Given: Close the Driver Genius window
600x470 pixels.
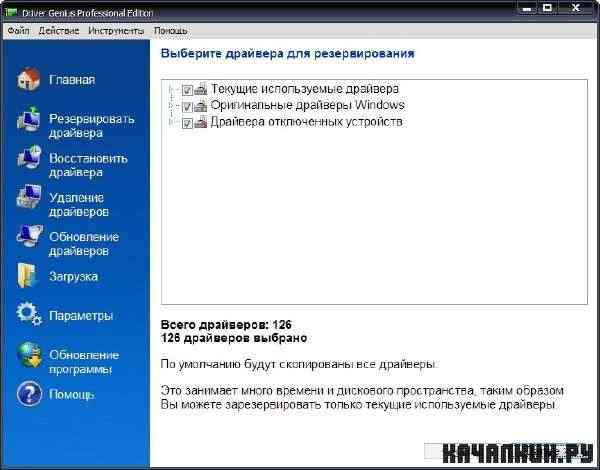Looking at the screenshot, I should [576, 8].
